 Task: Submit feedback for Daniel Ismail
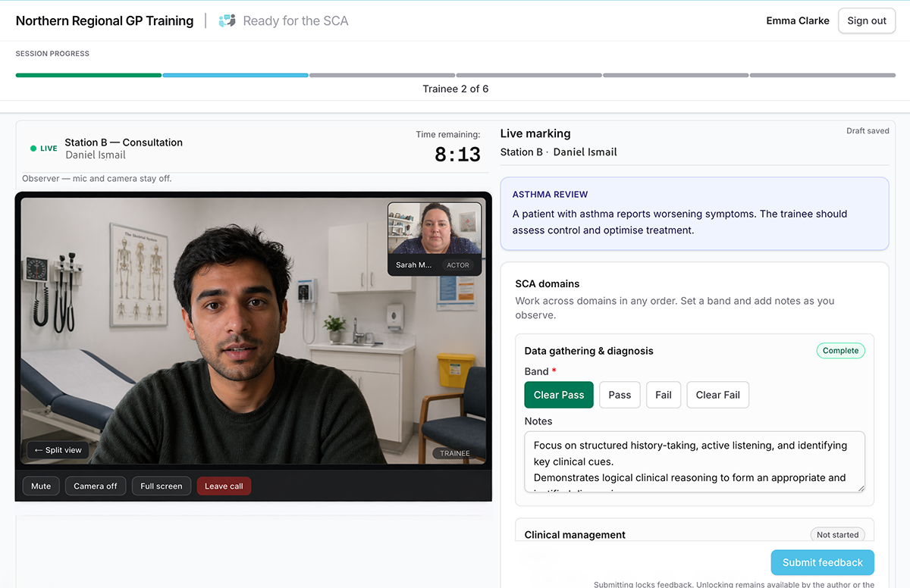(x=822, y=562)
